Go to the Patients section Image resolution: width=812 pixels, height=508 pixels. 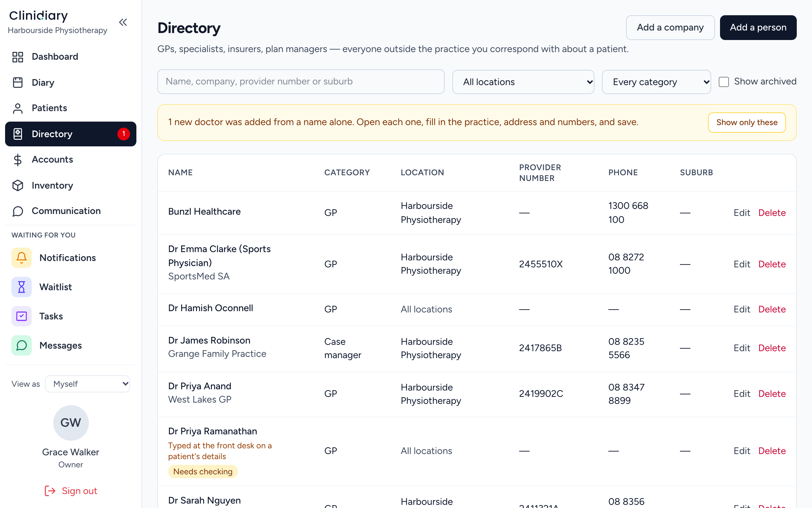click(x=70, y=108)
